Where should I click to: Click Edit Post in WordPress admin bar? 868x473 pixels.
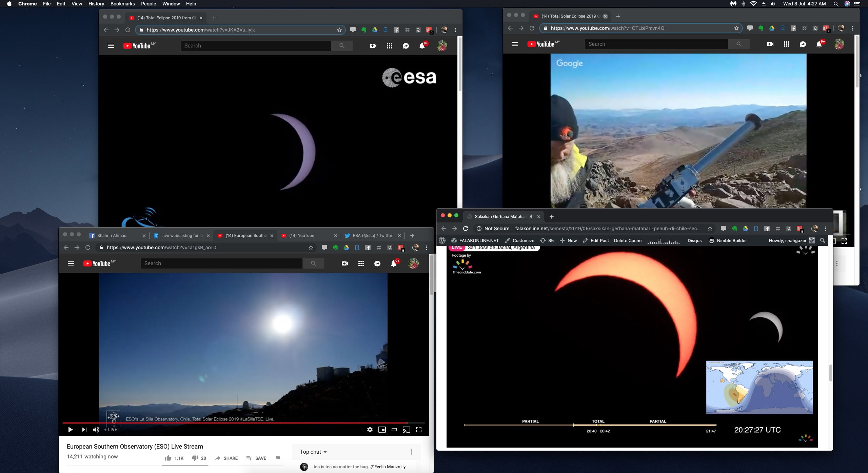596,240
